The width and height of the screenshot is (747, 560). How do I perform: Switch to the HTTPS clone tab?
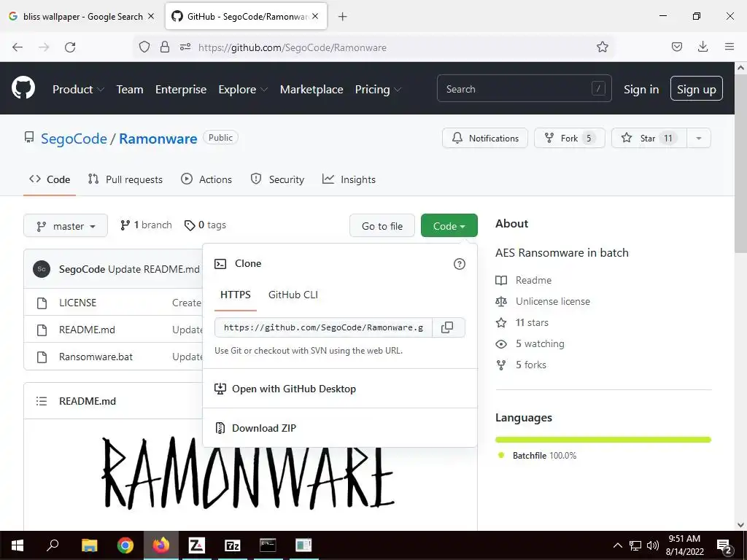[x=236, y=295]
